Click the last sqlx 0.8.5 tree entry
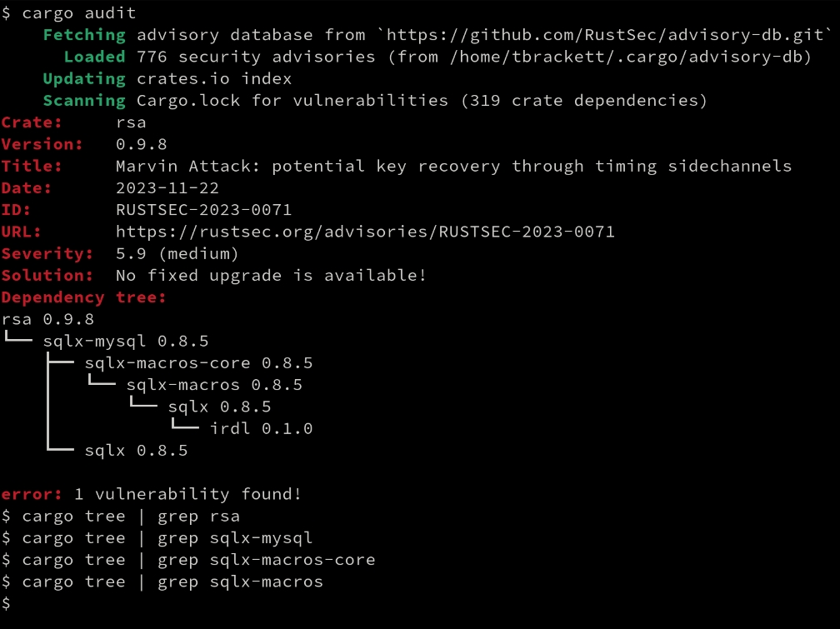Image resolution: width=840 pixels, height=629 pixels. (x=136, y=451)
